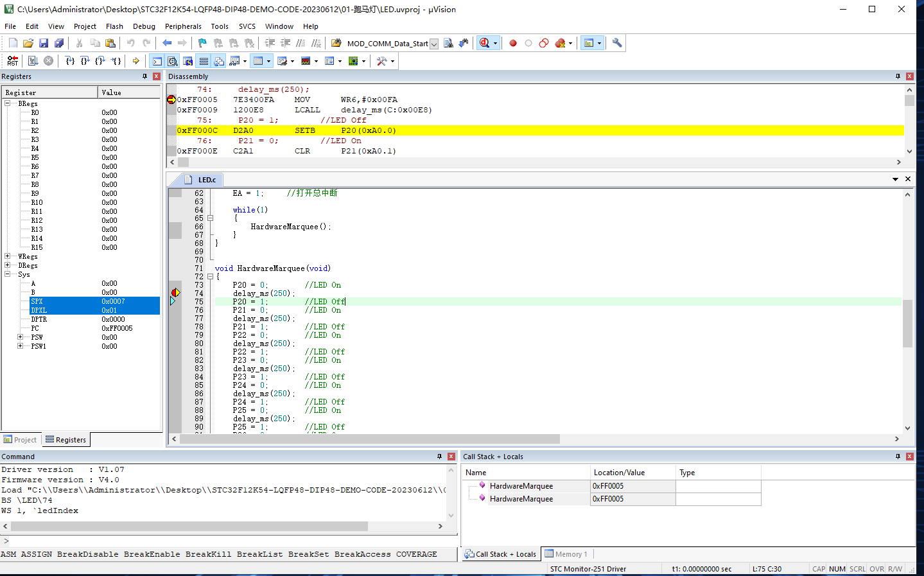
Task: Close the Call Stack + Locals panel
Action: (x=909, y=457)
